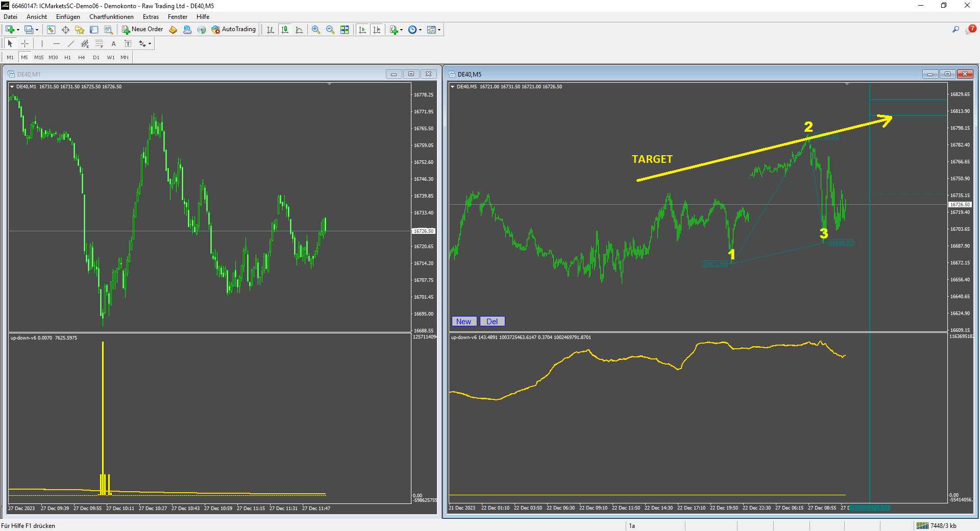Draw a horizontal line
The width and height of the screenshot is (980, 531).
tap(57, 43)
